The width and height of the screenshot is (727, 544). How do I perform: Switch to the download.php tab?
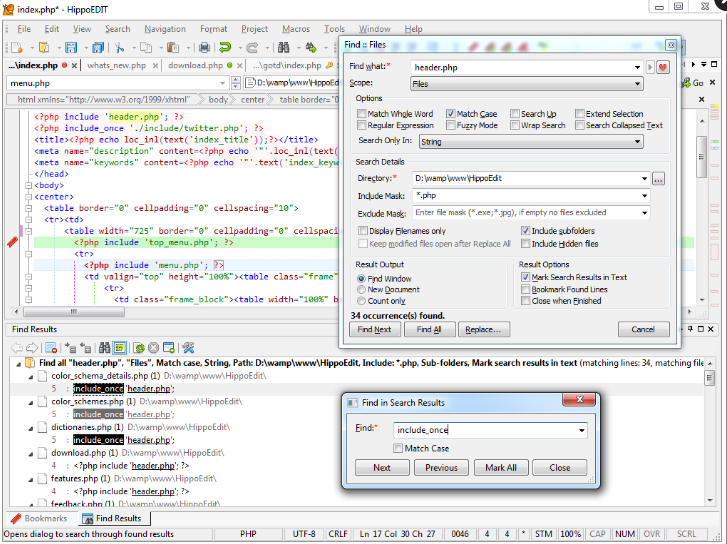(195, 65)
